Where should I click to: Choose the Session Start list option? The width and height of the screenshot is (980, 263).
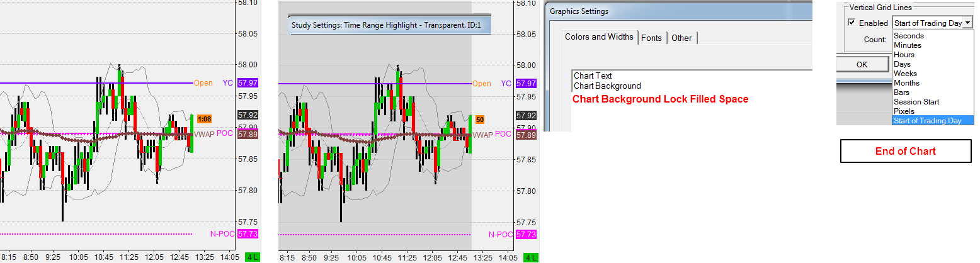click(932, 102)
